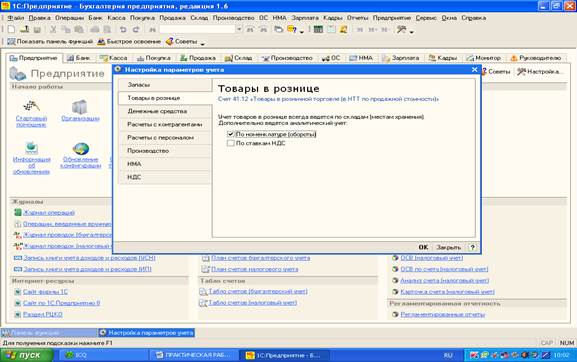Expand dropdown arrow after hammer tools icon
The height and width of the screenshot is (362, 577).
(411, 32)
